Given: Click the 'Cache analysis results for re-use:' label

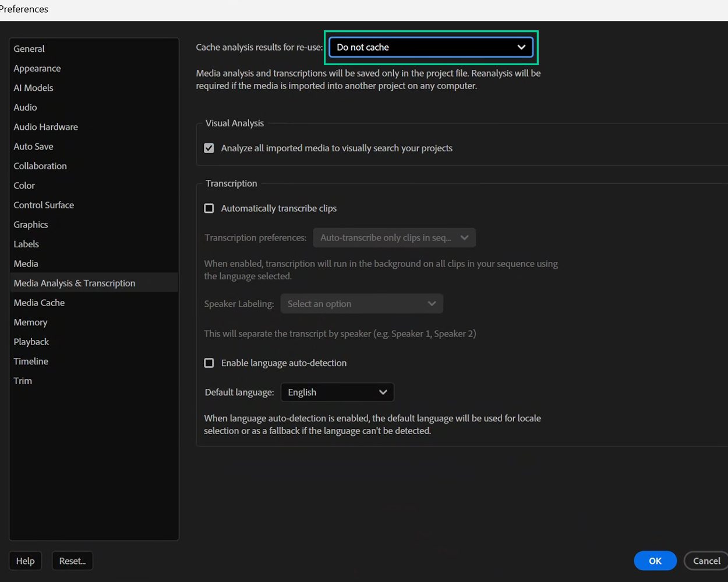Looking at the screenshot, I should (x=259, y=47).
